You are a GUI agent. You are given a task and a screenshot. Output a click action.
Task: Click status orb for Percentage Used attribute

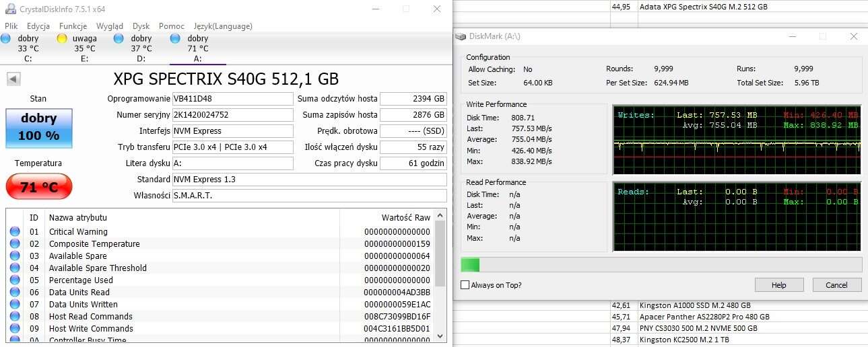pyautogui.click(x=15, y=280)
